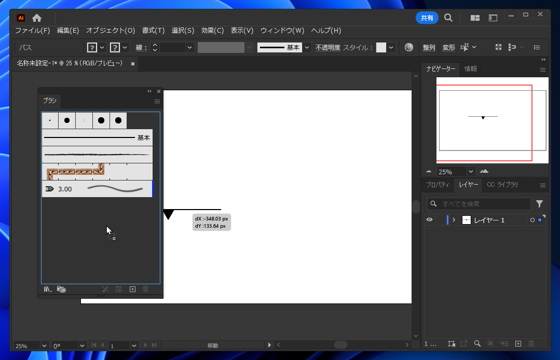Click the すべてを検索 layer search field

pos(479,204)
